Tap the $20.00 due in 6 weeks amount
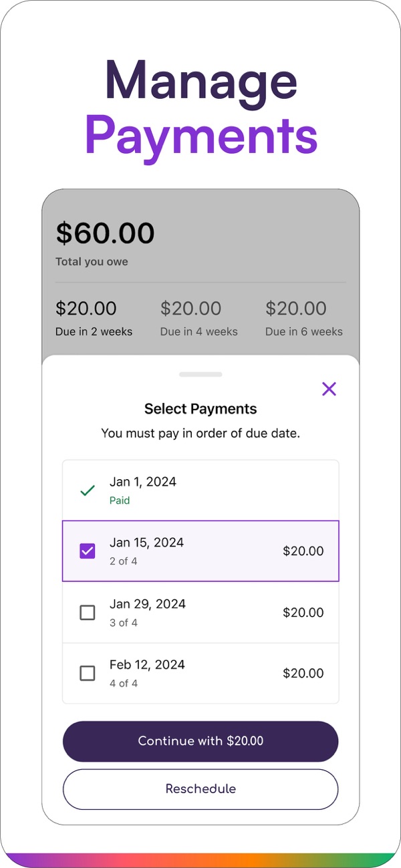 pyautogui.click(x=296, y=309)
